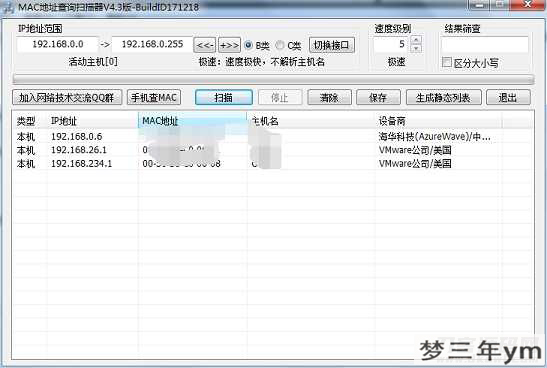Sort by the IP地址 column header
547x368 pixels.
pos(92,121)
